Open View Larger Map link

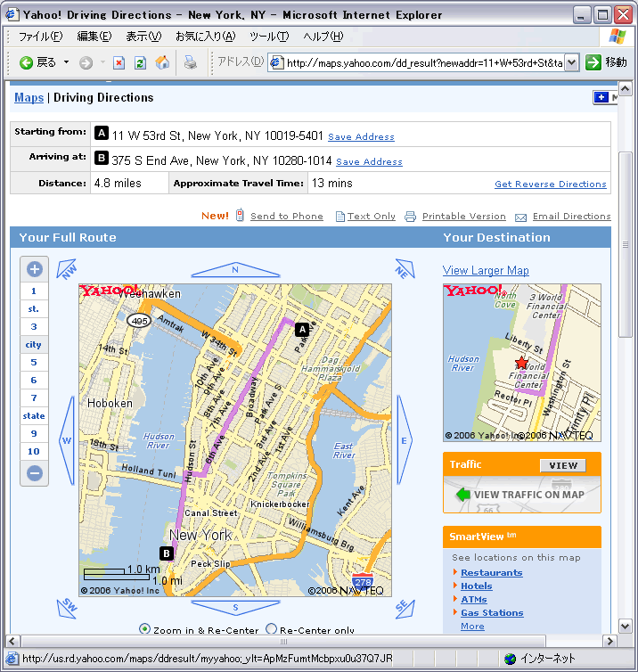(x=486, y=270)
